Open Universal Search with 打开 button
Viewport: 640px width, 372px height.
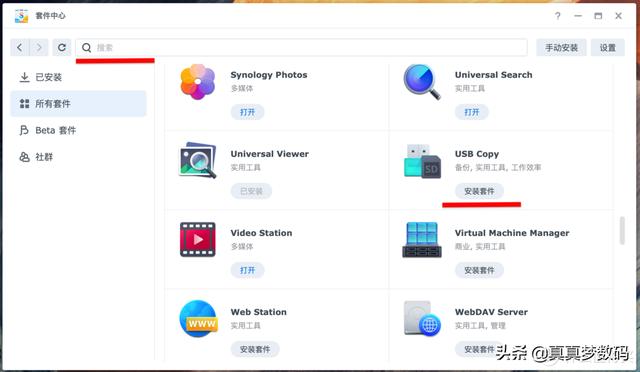click(472, 112)
